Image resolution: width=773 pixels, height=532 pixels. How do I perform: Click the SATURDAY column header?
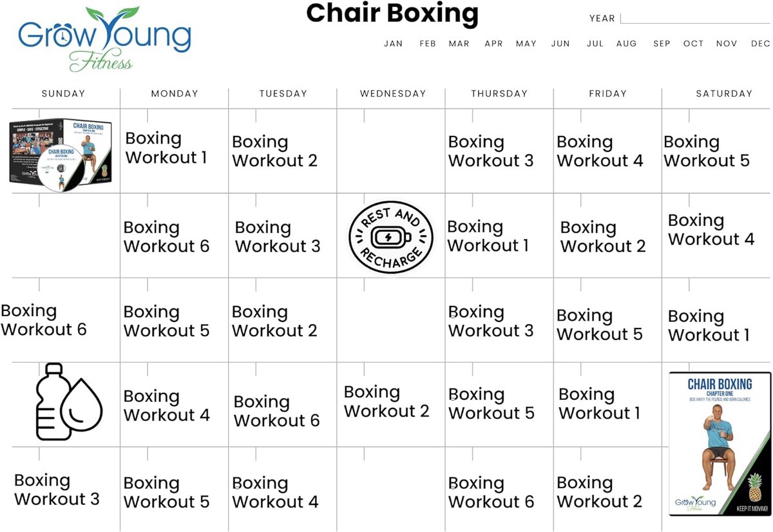point(724,93)
